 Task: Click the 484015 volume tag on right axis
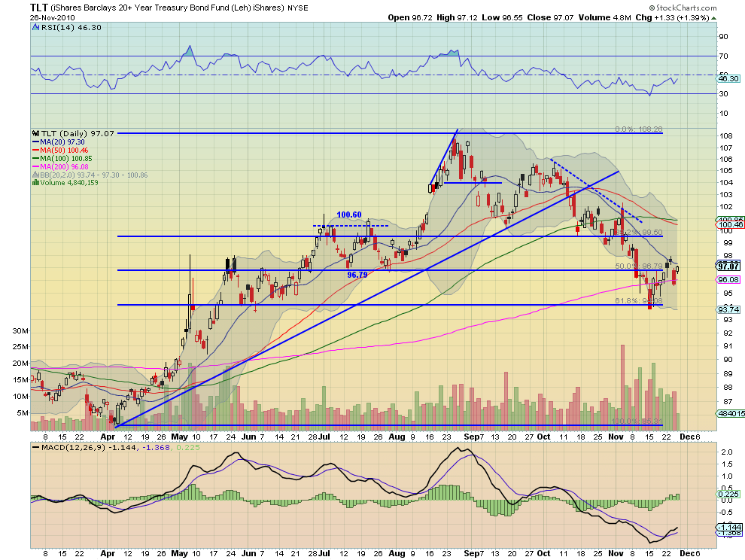pos(731,413)
